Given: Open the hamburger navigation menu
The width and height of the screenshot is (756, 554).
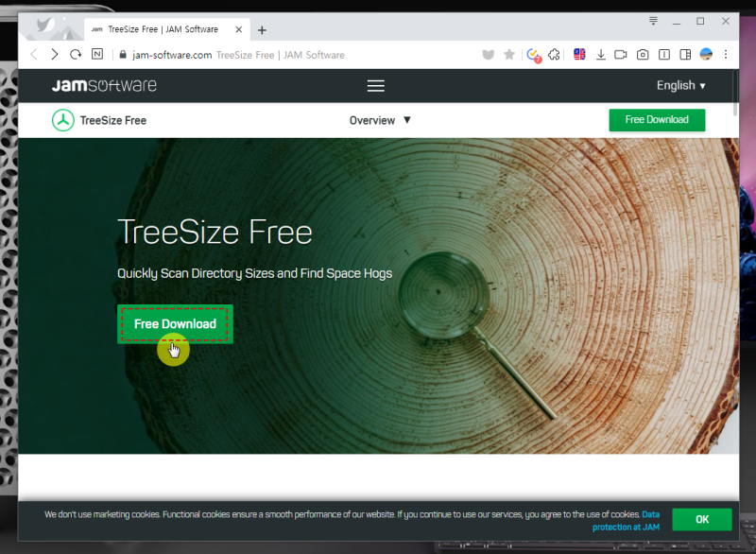Looking at the screenshot, I should pos(375,85).
